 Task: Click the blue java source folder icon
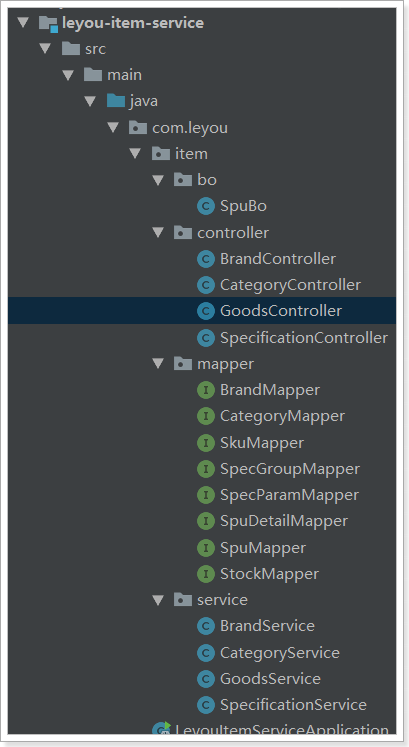coord(116,101)
